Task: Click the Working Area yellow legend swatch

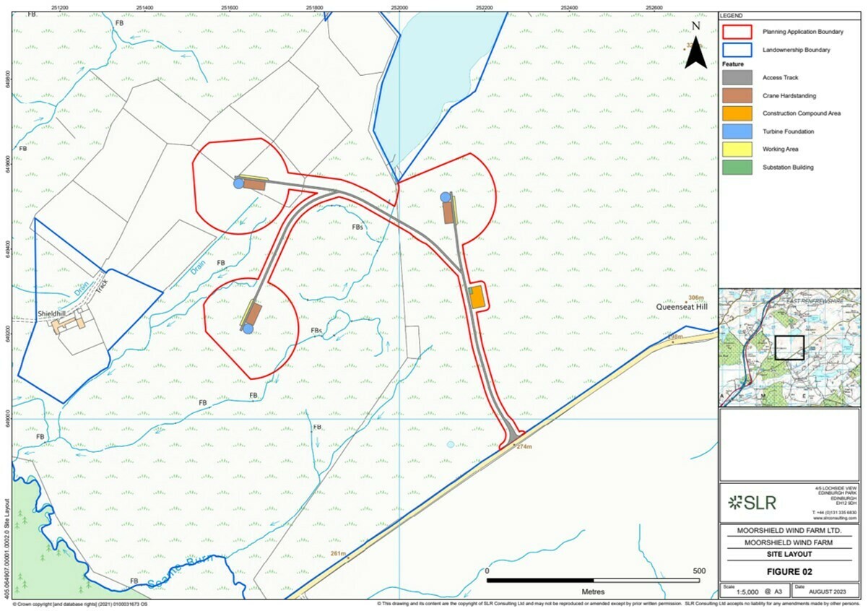Action: click(x=737, y=149)
